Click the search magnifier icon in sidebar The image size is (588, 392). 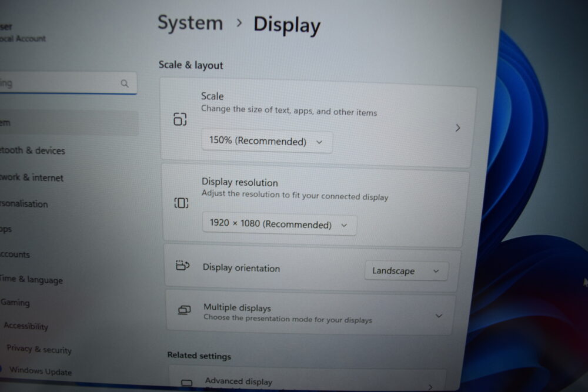pos(125,83)
